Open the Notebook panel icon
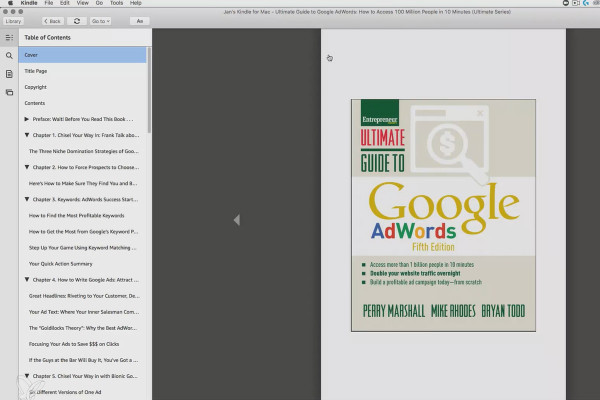Screen dimensions: 600x400 tap(9, 74)
